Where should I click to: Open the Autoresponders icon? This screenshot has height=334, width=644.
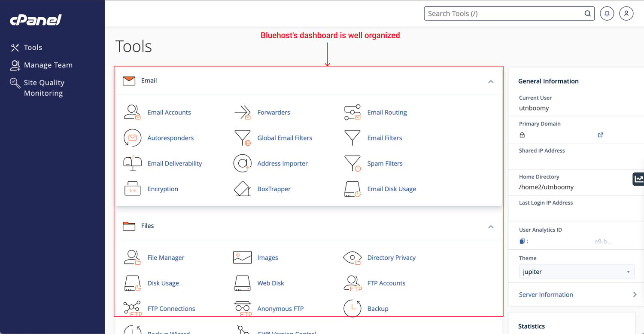132,138
